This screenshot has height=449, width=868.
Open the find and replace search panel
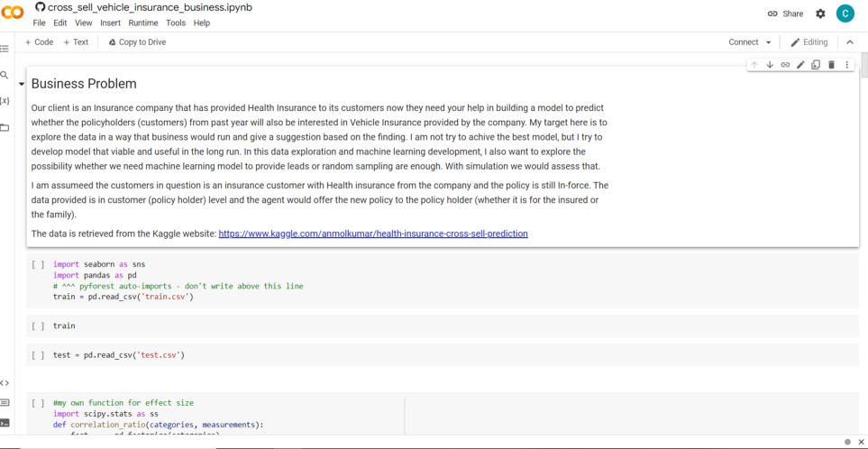tap(5, 76)
